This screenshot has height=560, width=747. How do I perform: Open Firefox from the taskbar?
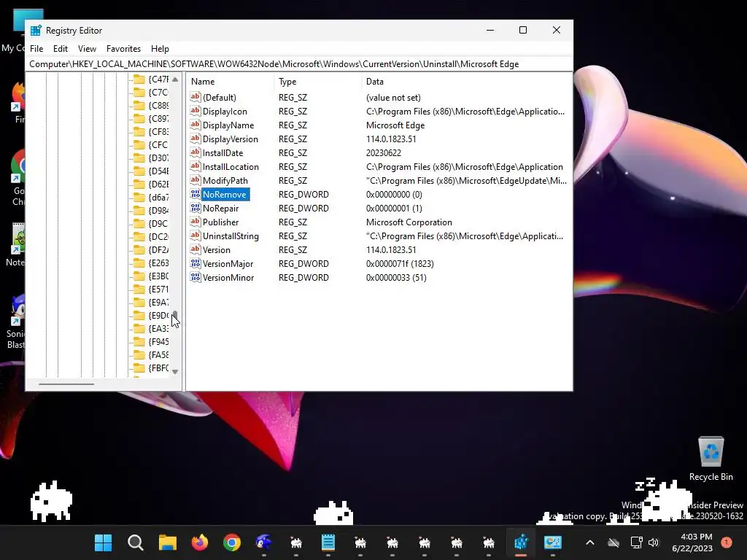[x=200, y=542]
